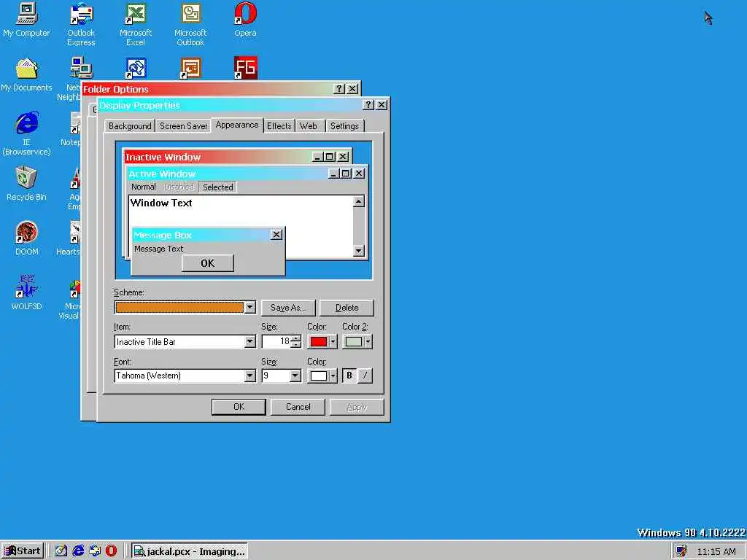This screenshot has height=560, width=747.
Task: Select the DOOM desktop shortcut
Action: (26, 238)
